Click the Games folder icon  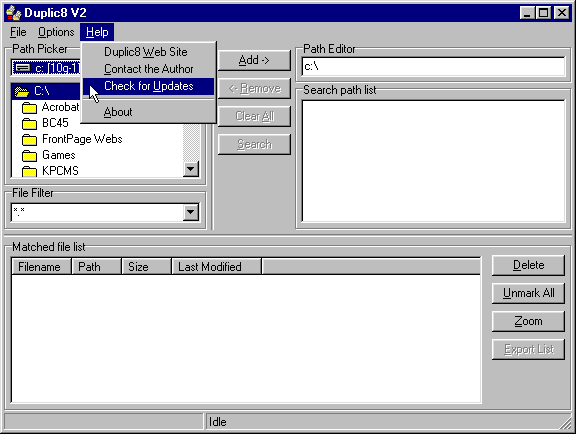point(29,156)
